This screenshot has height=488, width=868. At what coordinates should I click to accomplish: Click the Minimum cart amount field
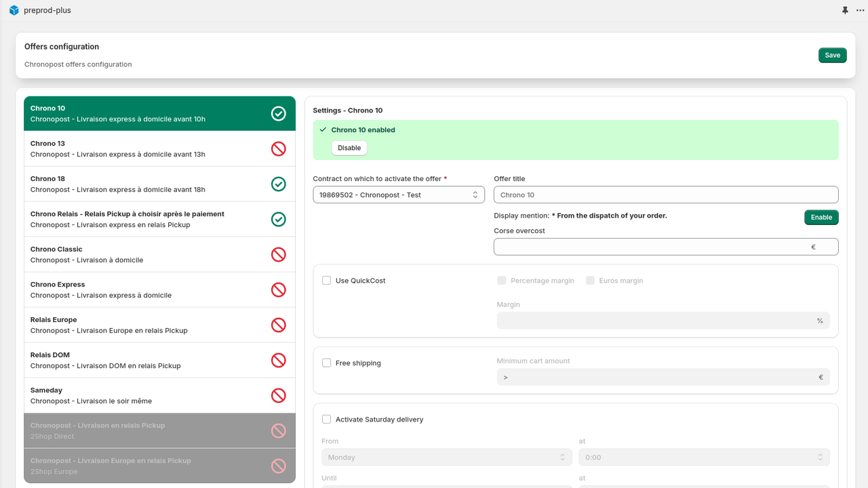663,378
